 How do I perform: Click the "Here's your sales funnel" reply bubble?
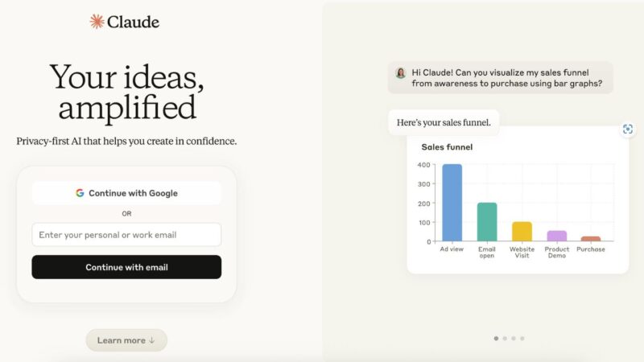[x=443, y=123]
